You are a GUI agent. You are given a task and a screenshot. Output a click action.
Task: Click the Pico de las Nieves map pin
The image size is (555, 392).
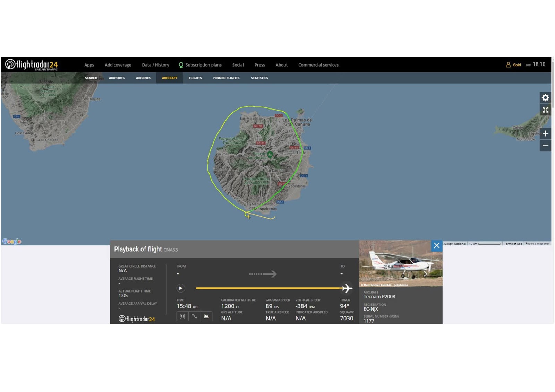pyautogui.click(x=270, y=154)
